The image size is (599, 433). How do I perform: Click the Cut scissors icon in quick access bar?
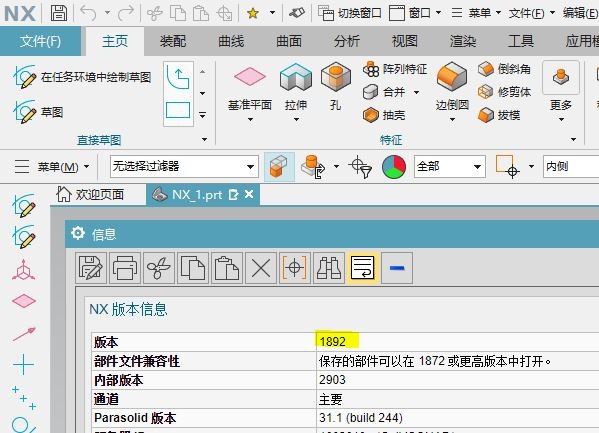pyautogui.click(x=155, y=13)
